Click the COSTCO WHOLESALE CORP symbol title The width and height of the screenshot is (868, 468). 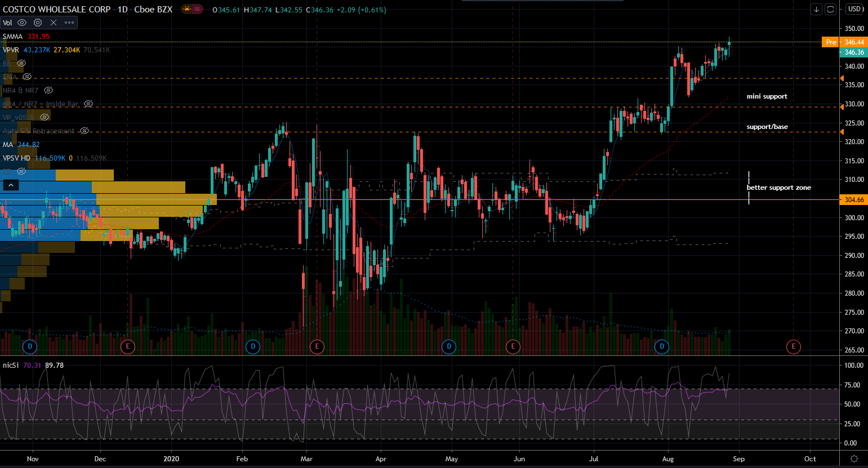tap(56, 10)
